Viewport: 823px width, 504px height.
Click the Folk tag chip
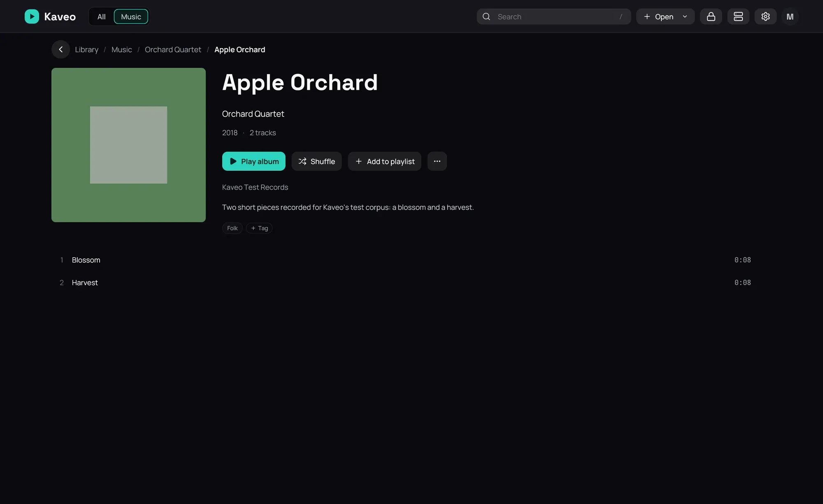pos(232,228)
